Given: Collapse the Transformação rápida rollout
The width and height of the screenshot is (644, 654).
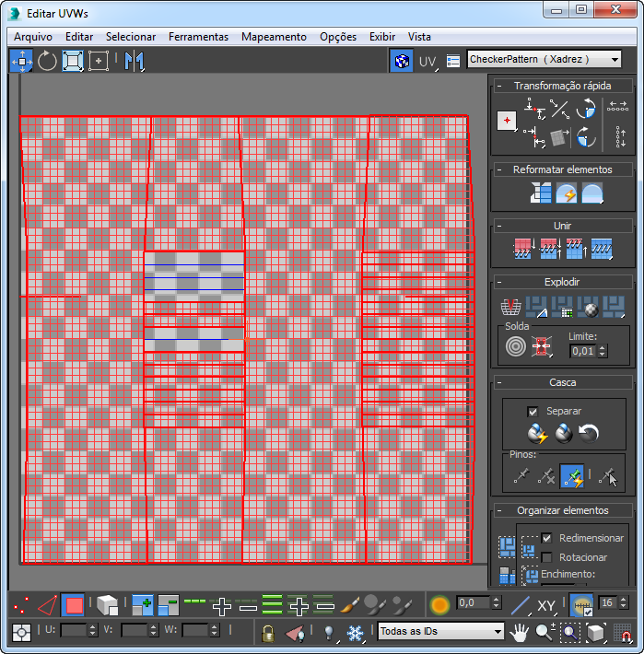Looking at the screenshot, I should coord(499,86).
